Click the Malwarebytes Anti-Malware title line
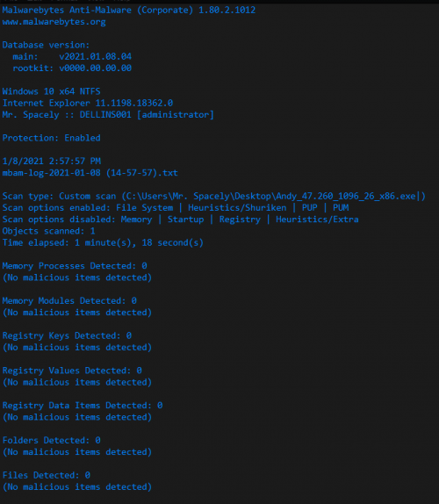 [129, 10]
